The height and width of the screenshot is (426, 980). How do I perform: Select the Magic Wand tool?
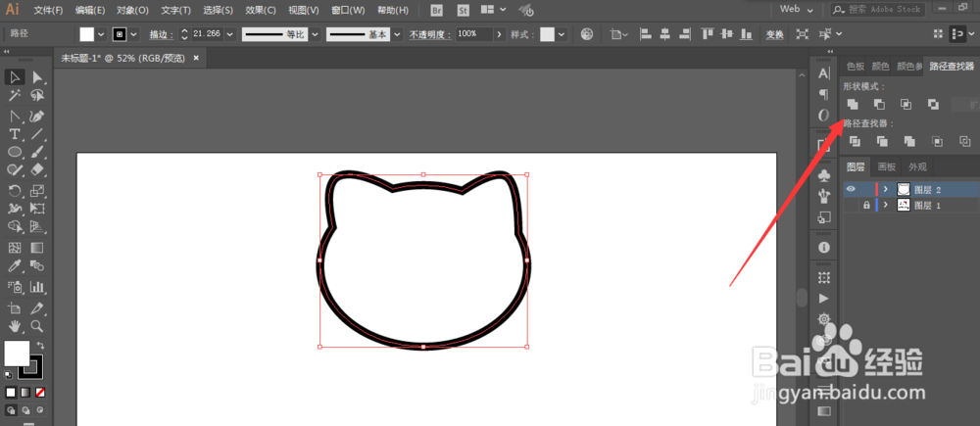pos(16,96)
